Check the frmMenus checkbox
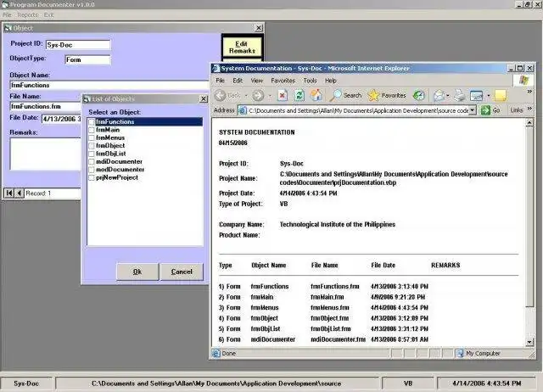 point(92,137)
